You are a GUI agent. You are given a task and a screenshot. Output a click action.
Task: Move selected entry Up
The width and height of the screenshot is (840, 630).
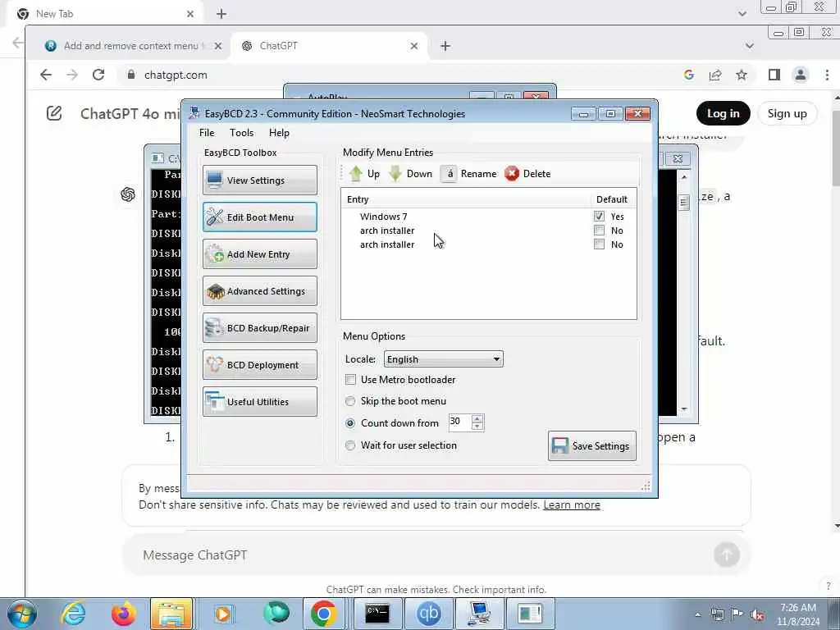click(x=364, y=174)
